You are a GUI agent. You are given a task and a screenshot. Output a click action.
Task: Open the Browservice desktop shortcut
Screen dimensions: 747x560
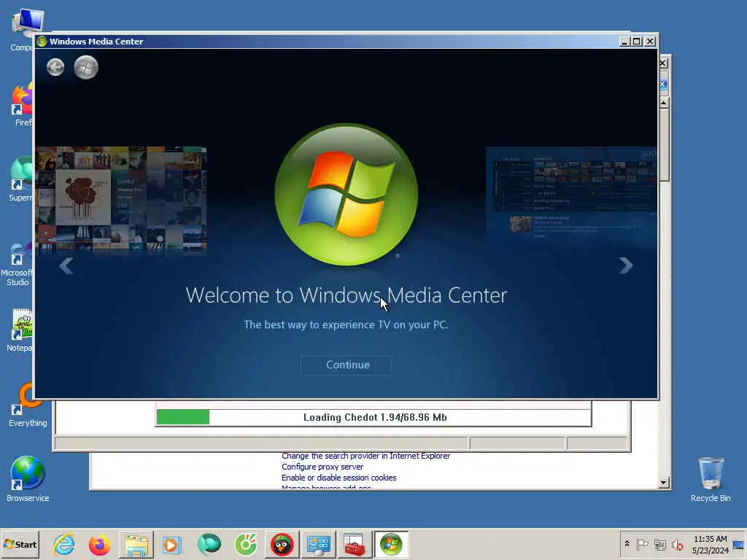pyautogui.click(x=28, y=479)
